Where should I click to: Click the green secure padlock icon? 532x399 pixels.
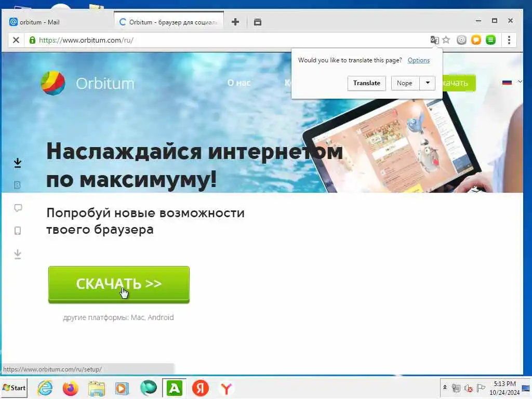[x=32, y=40]
